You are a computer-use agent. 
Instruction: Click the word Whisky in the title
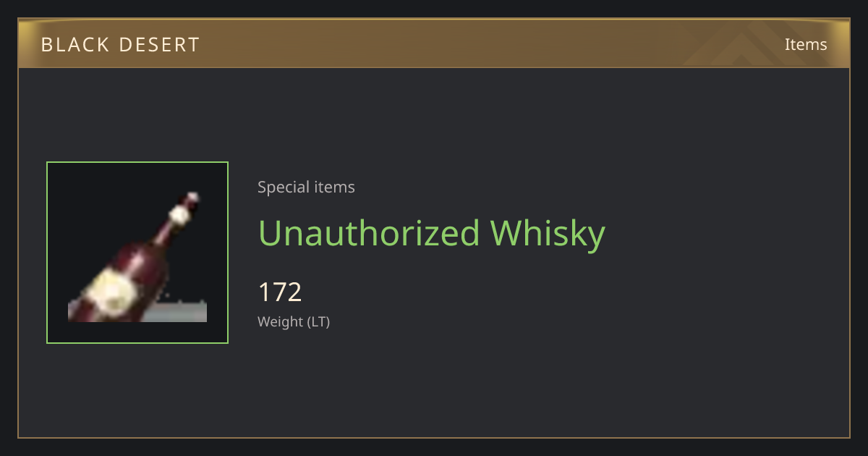tap(548, 234)
